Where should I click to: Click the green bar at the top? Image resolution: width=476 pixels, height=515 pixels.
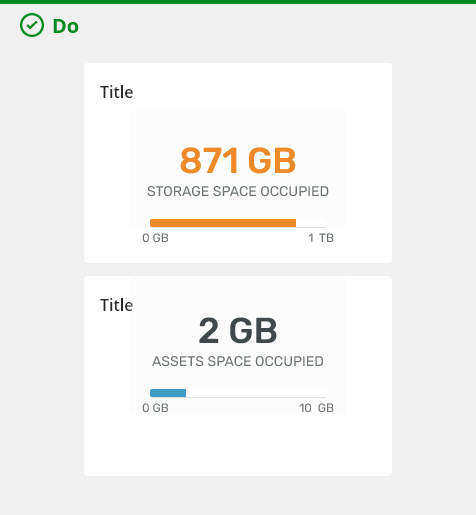point(238,2)
